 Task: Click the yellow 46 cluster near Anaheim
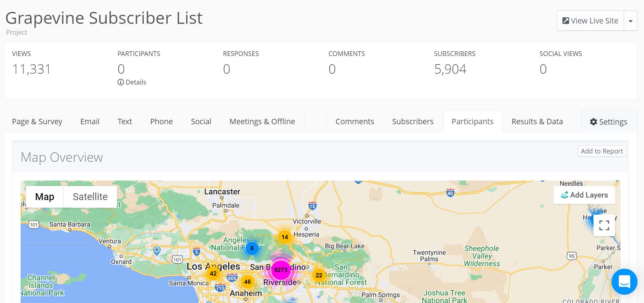pos(247,282)
